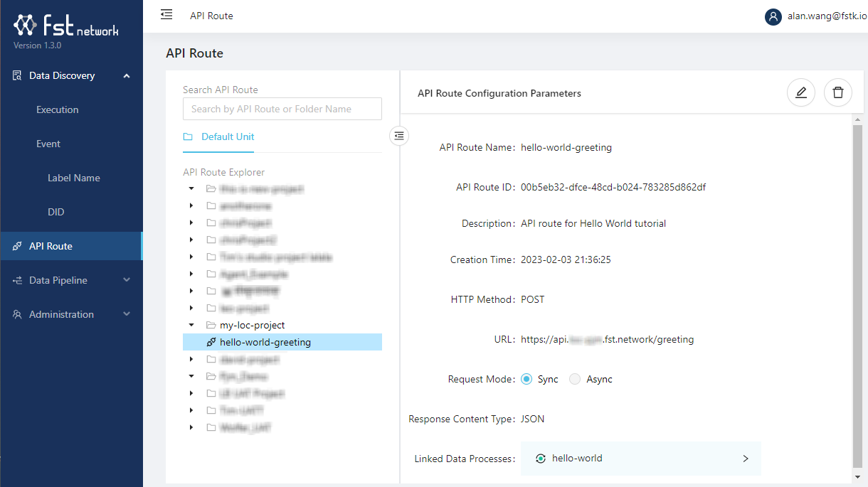Image resolution: width=868 pixels, height=487 pixels.
Task: Collapse the API Route explorer panel
Action: click(400, 135)
